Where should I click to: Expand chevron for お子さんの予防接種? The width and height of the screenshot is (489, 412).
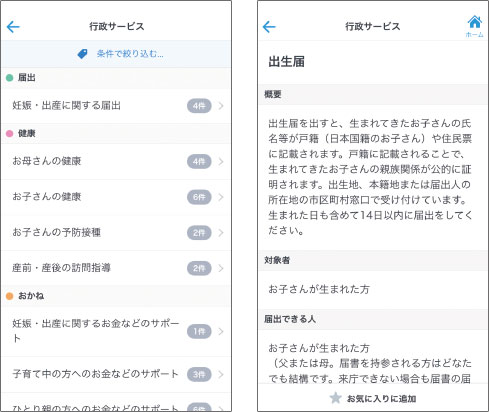click(221, 233)
